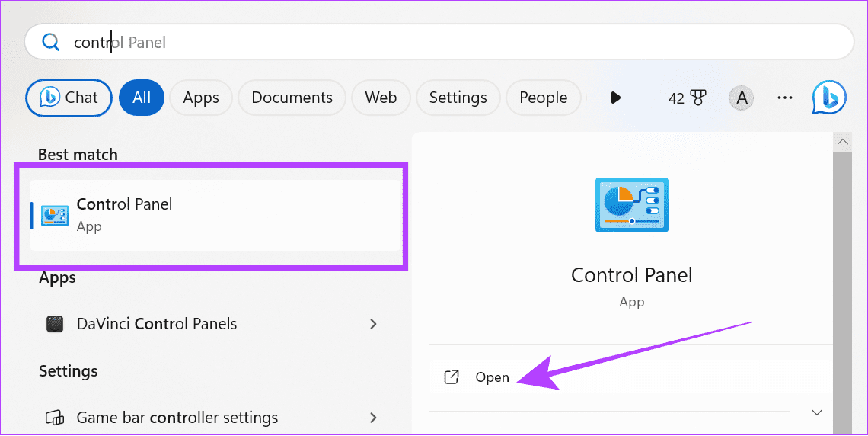The height and width of the screenshot is (436, 868).
Task: Expand DaVinci Control Panels chevron
Action: [373, 323]
